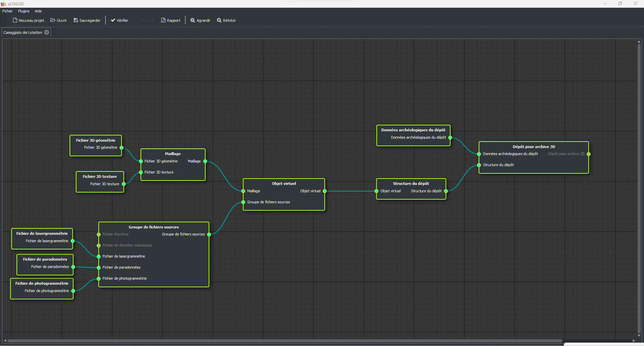Click the horizontal scrollbar at canvas bottom

coord(285,341)
